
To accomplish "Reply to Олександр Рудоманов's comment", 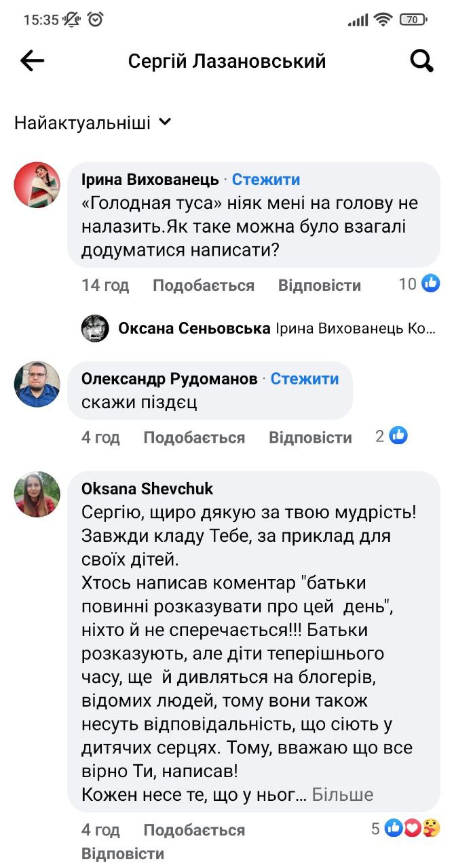I will click(x=310, y=437).
